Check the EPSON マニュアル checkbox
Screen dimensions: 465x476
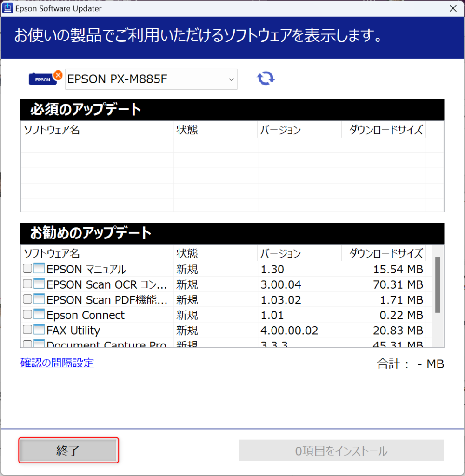pos(27,268)
